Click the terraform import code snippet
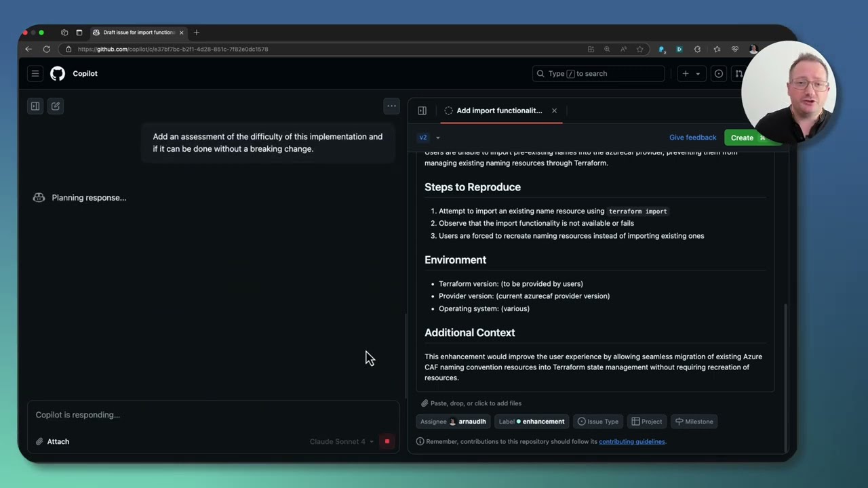Viewport: 868px width, 488px height. tap(637, 211)
